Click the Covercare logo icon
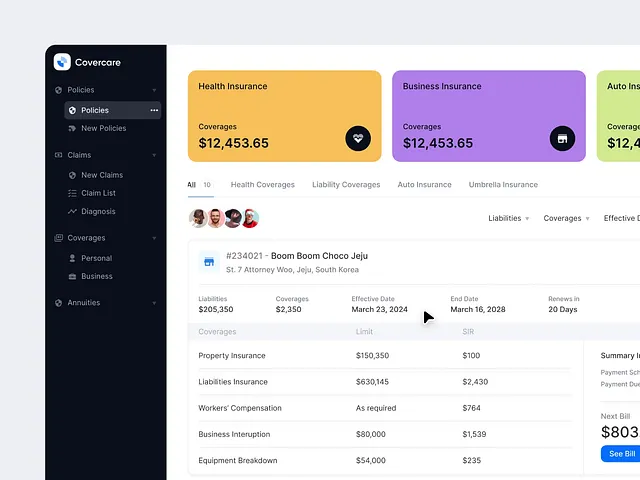The height and width of the screenshot is (480, 640). tap(62, 62)
